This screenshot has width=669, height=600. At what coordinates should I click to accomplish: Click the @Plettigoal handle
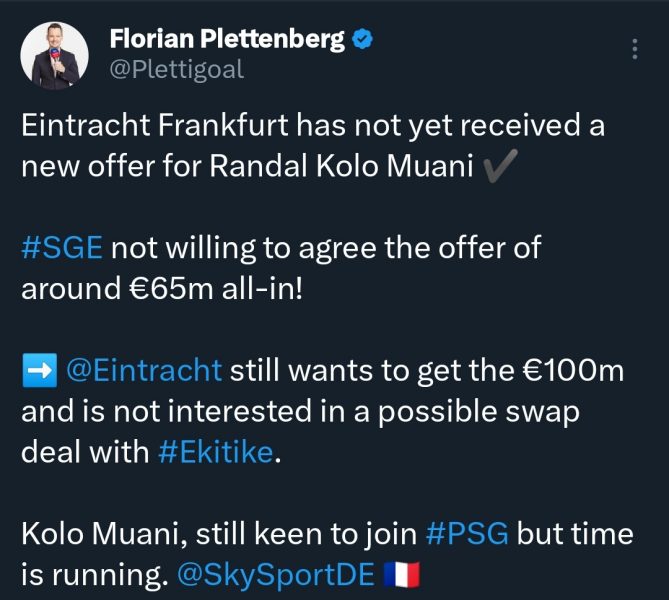pyautogui.click(x=175, y=70)
